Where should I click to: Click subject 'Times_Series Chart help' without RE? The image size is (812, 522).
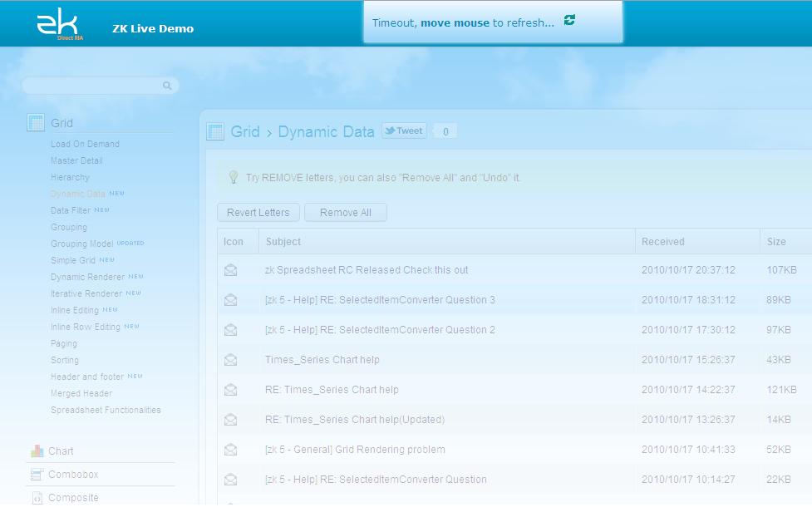[x=322, y=359]
